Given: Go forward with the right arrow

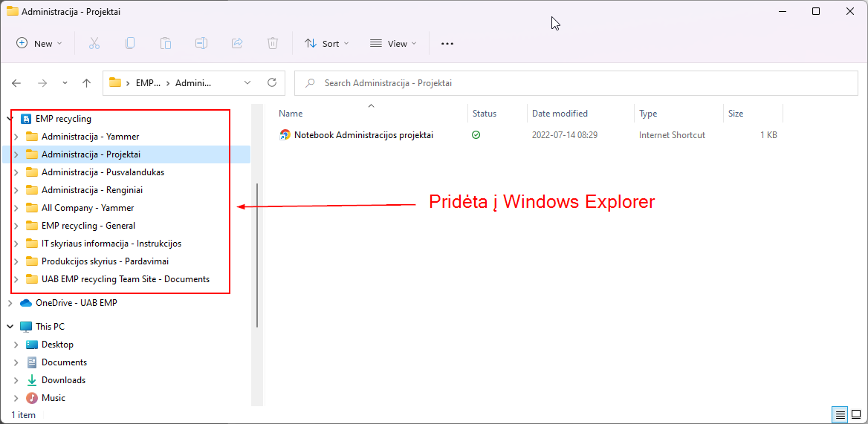Looking at the screenshot, I should (42, 83).
